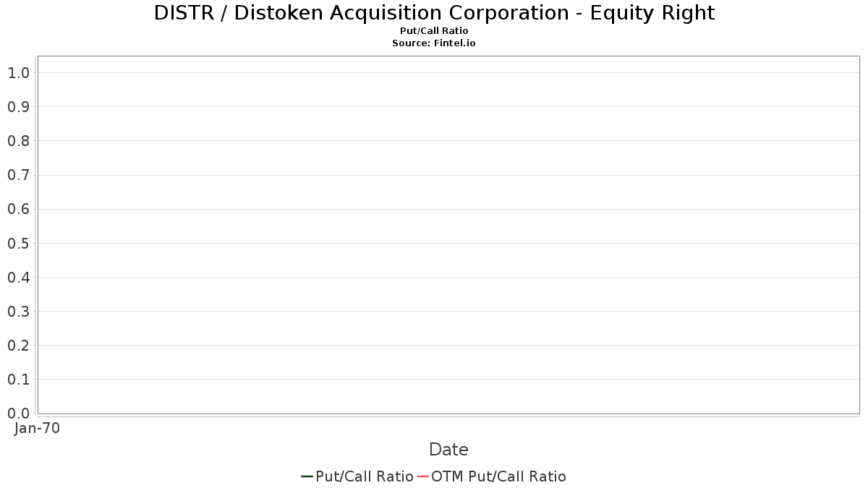The image size is (868, 488).
Task: Click the 0.1 y-axis label
Action: tap(18, 379)
